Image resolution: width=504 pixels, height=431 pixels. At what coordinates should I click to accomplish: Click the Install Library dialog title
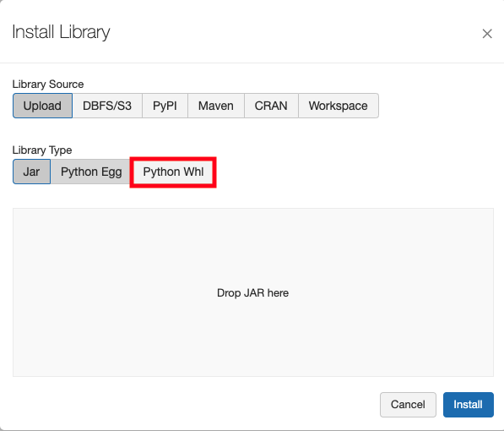[x=61, y=32]
